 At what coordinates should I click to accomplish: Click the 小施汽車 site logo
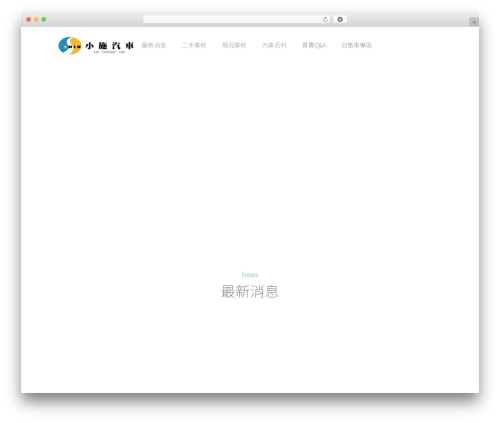96,45
